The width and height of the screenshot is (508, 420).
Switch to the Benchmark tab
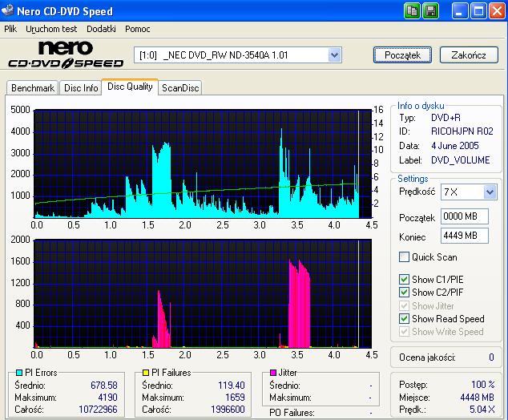click(32, 88)
